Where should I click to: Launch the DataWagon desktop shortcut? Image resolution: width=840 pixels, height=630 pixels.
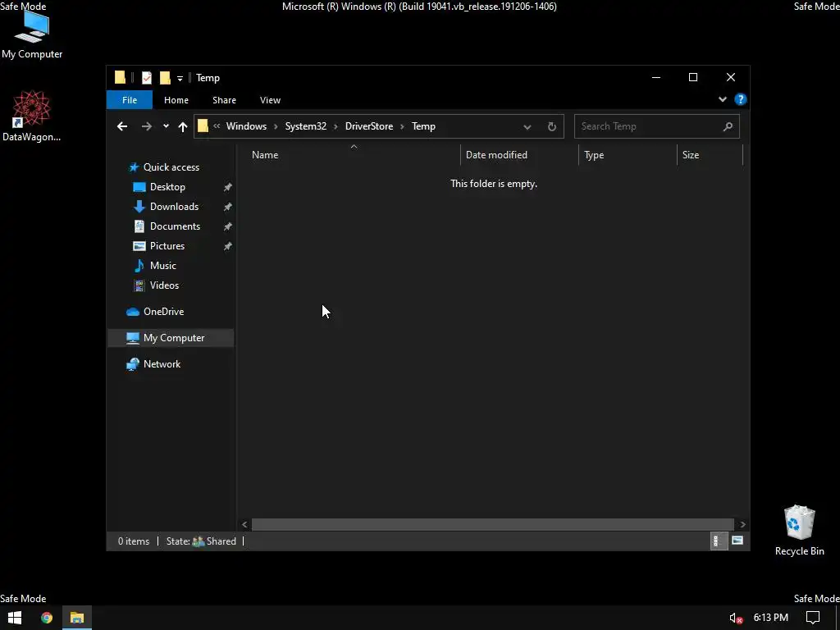coord(32,116)
